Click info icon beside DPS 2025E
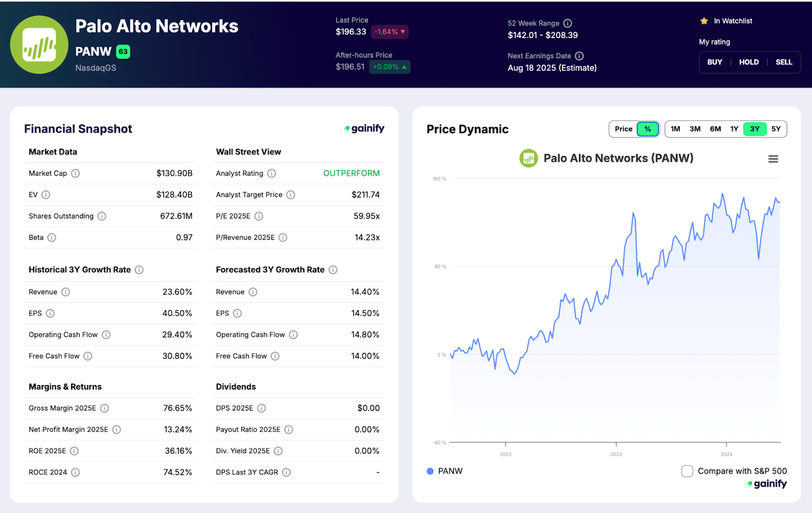 pyautogui.click(x=261, y=408)
